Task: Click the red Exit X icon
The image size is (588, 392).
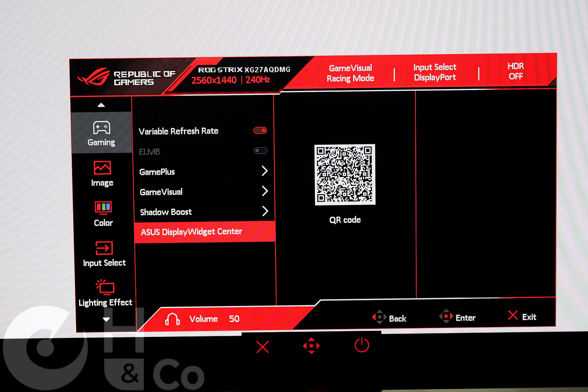Action: (x=513, y=315)
